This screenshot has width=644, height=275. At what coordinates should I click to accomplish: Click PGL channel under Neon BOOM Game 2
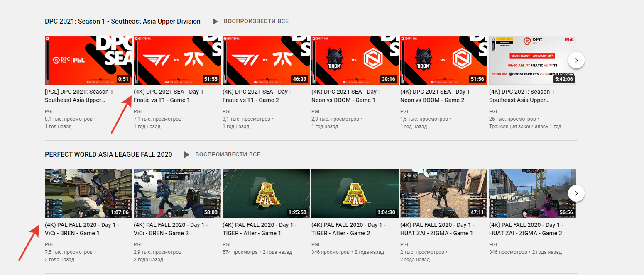[x=405, y=112]
